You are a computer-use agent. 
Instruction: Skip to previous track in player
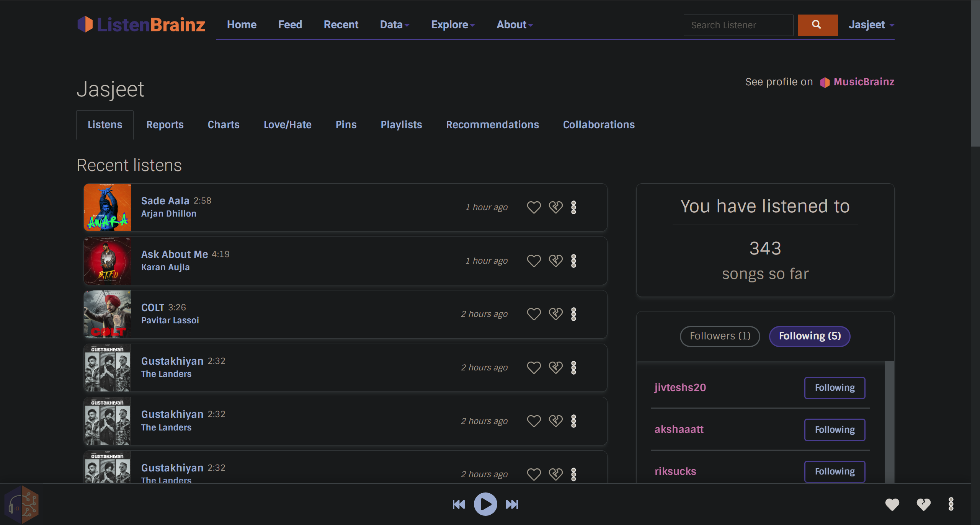[459, 504]
